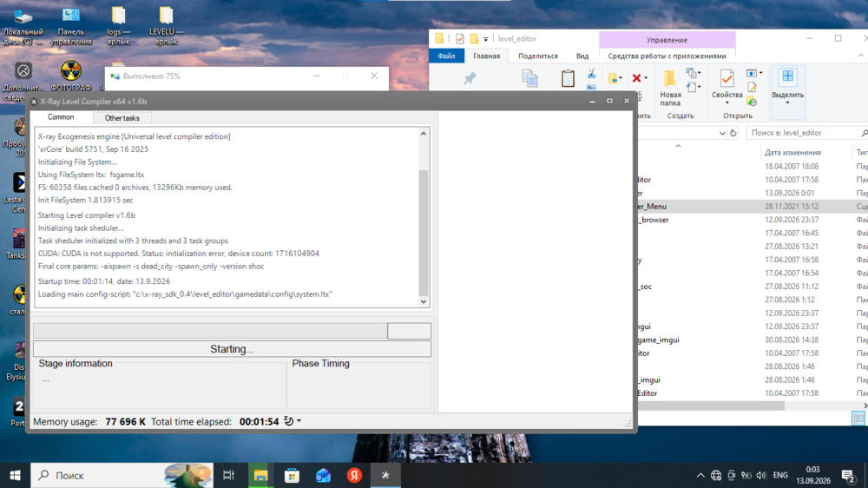Click the Move to folder icon

[613, 79]
